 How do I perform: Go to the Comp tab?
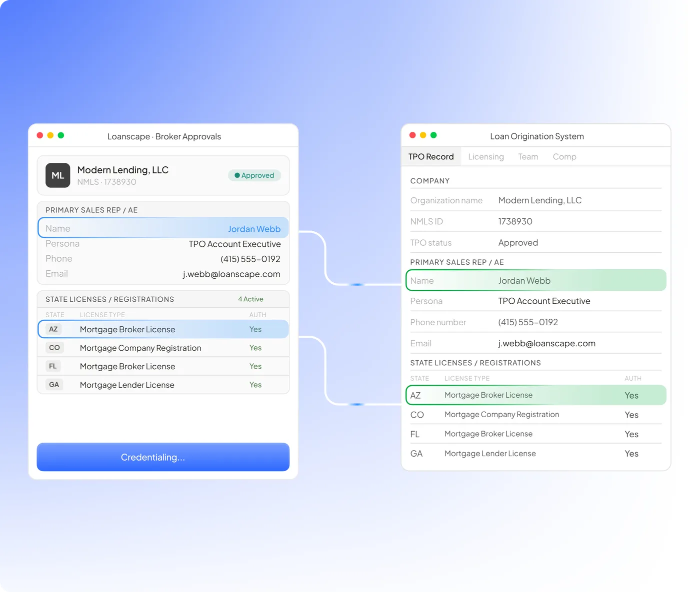(x=564, y=157)
